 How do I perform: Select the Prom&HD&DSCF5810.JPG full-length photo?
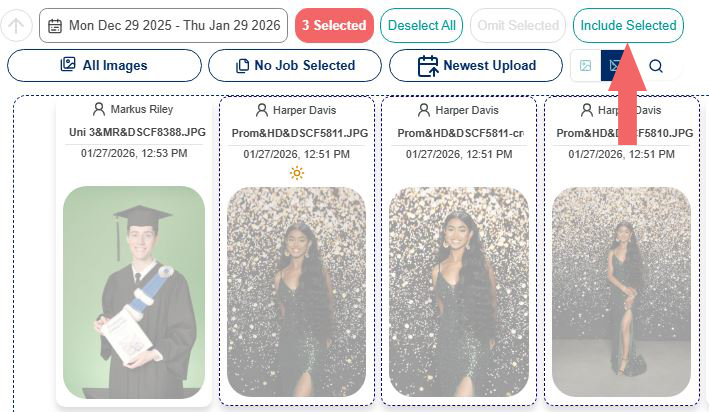(621, 292)
